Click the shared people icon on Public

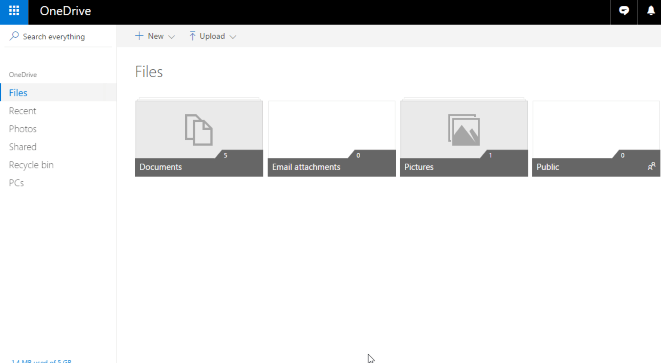click(651, 167)
